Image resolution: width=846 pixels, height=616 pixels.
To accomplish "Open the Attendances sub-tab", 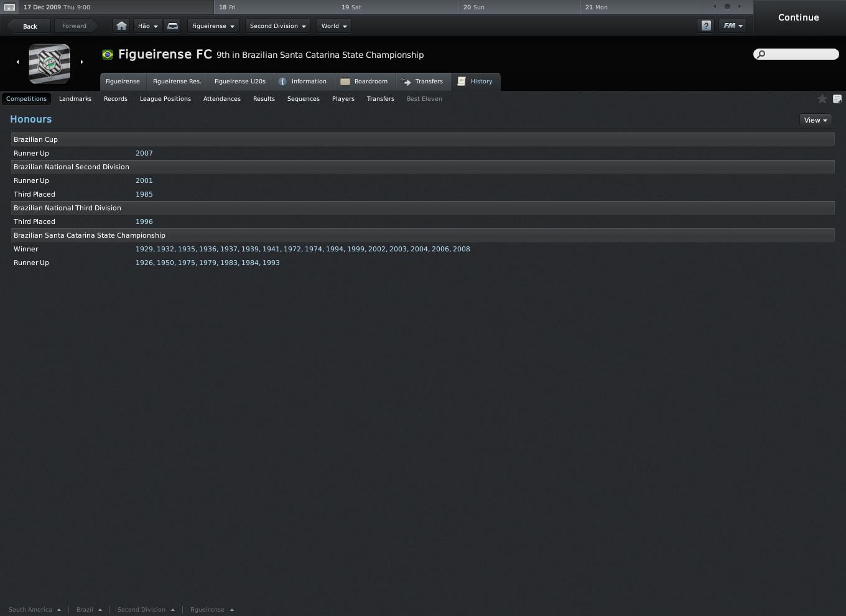I will (x=222, y=99).
